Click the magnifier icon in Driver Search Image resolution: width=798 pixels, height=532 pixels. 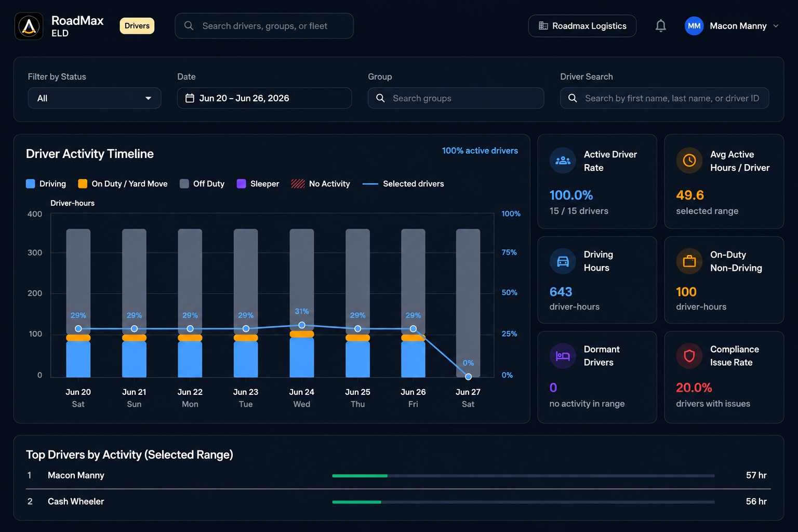tap(573, 98)
